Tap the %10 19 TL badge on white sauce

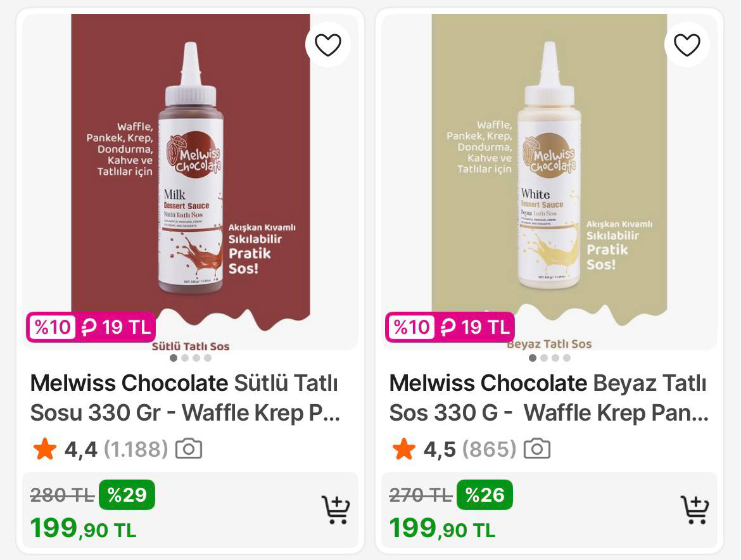click(x=450, y=328)
